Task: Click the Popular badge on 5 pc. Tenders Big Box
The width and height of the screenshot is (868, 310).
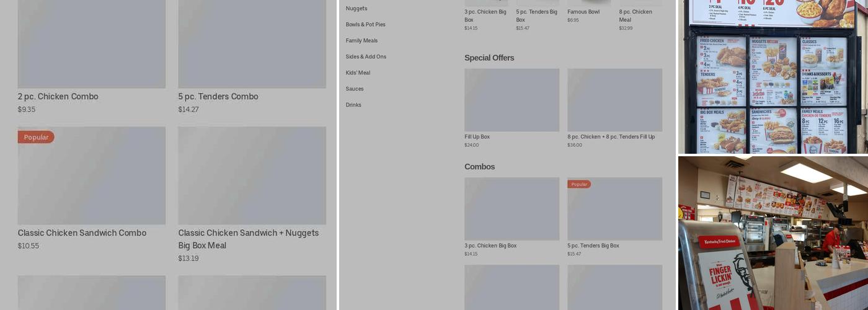Action: click(579, 184)
